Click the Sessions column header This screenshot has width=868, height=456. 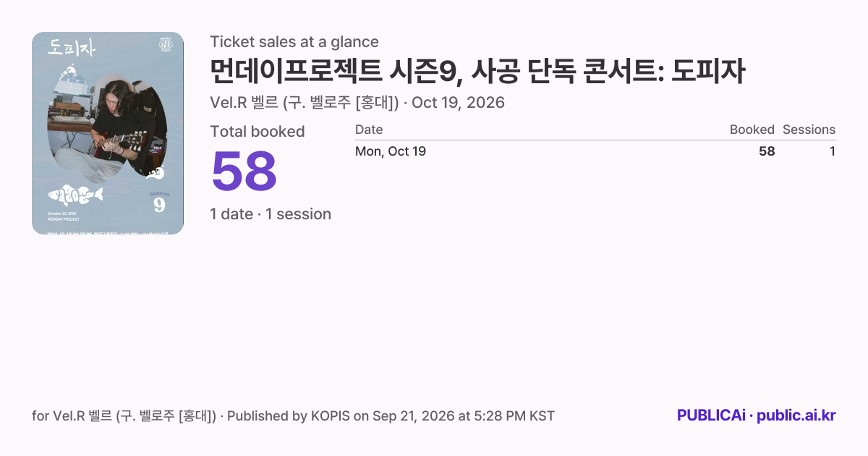point(809,130)
